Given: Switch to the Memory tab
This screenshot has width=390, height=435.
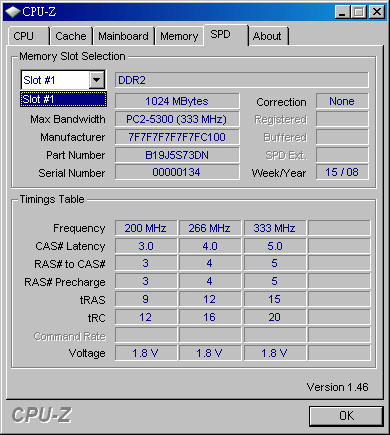Looking at the screenshot, I should tap(179, 36).
